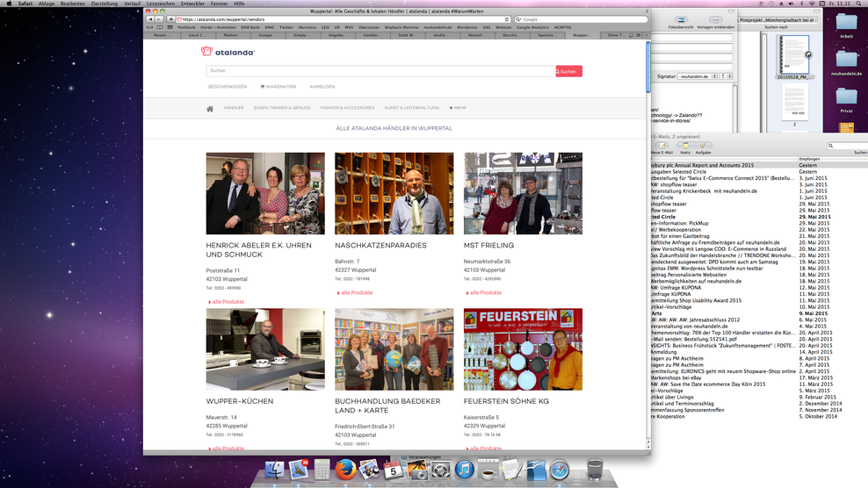Open Mail with 25 unread badge
The width and height of the screenshot is (868, 488).
(299, 470)
